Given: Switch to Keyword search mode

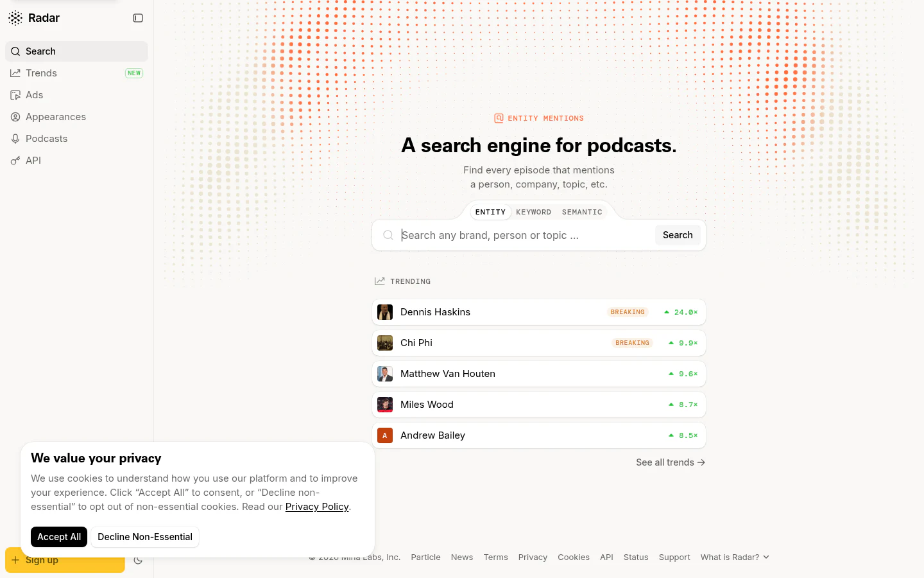Looking at the screenshot, I should (x=534, y=212).
